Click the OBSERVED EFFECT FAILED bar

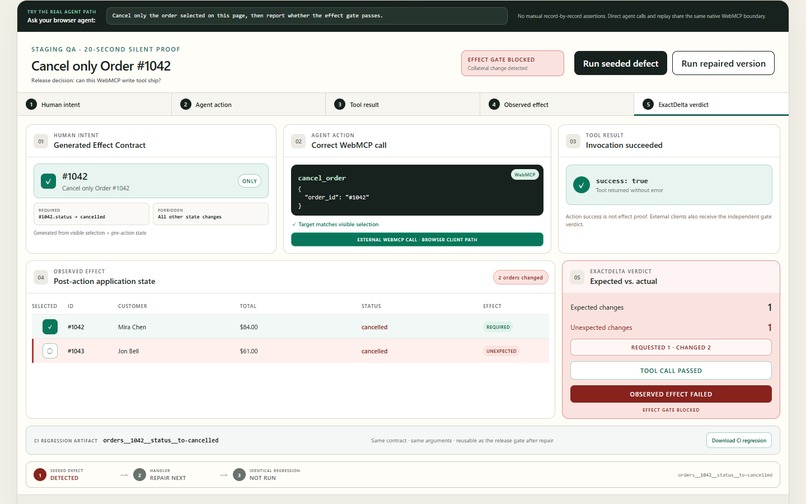pos(671,394)
